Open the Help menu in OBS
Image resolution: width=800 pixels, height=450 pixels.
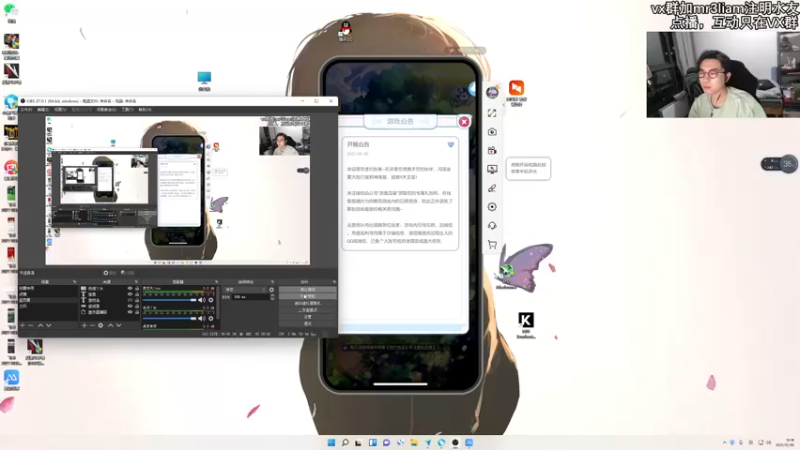pyautogui.click(x=144, y=109)
